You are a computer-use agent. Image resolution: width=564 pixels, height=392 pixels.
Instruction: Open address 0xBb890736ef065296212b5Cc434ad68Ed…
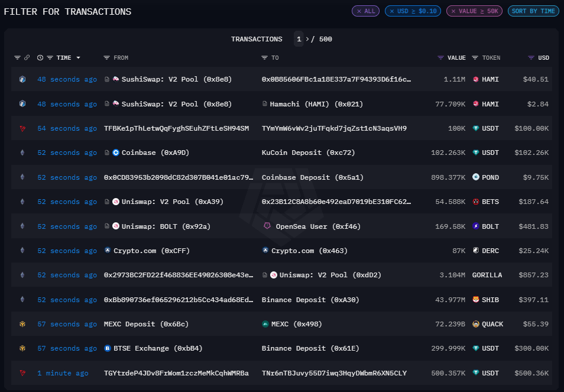[x=179, y=300]
